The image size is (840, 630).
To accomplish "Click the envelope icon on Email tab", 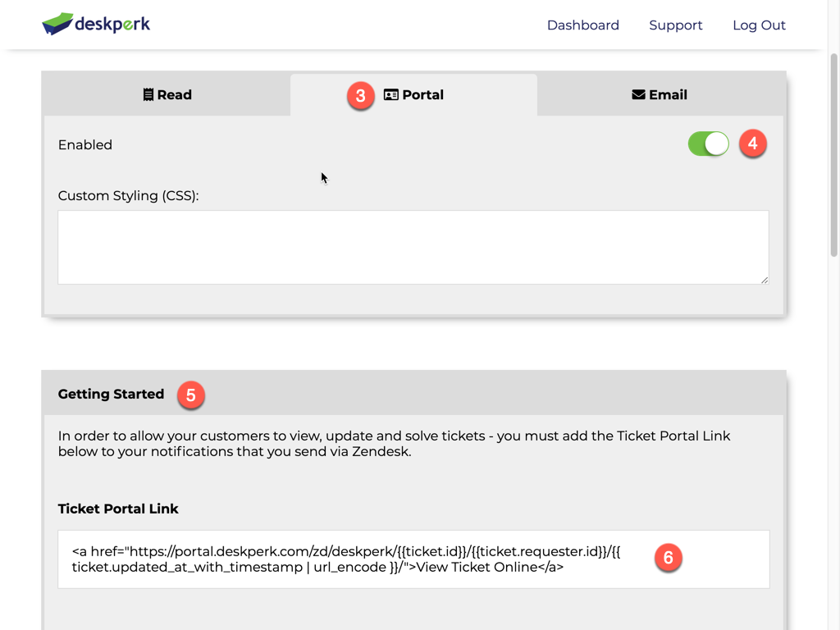I will click(638, 95).
